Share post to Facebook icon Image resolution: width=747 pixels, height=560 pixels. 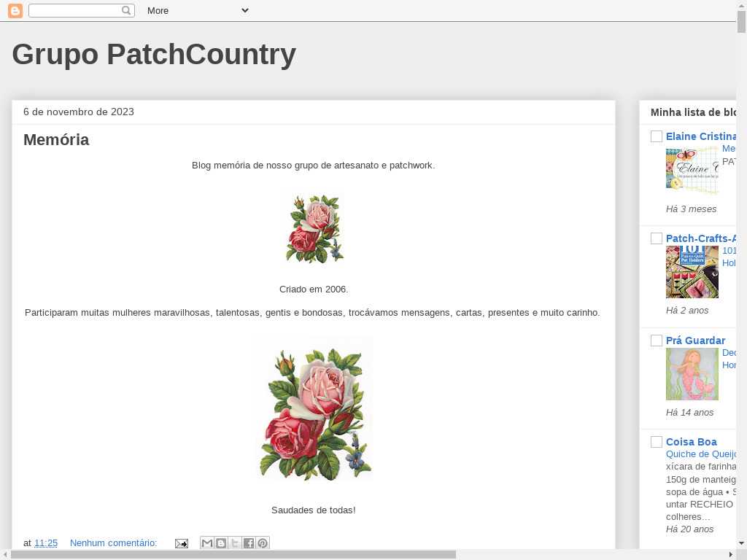point(248,542)
